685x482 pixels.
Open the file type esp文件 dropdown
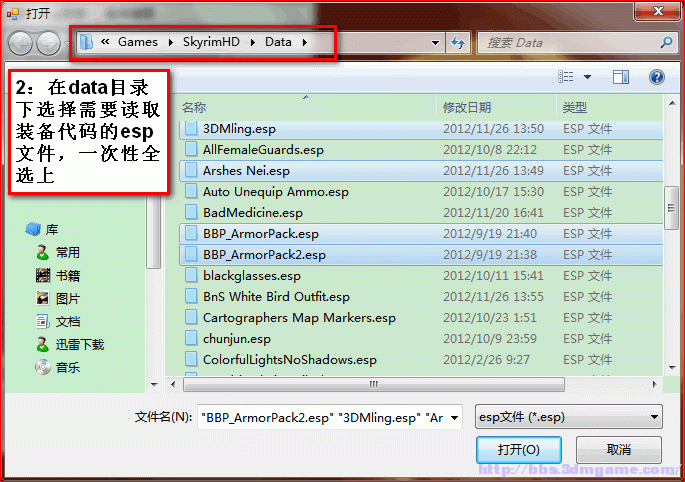coord(568,417)
